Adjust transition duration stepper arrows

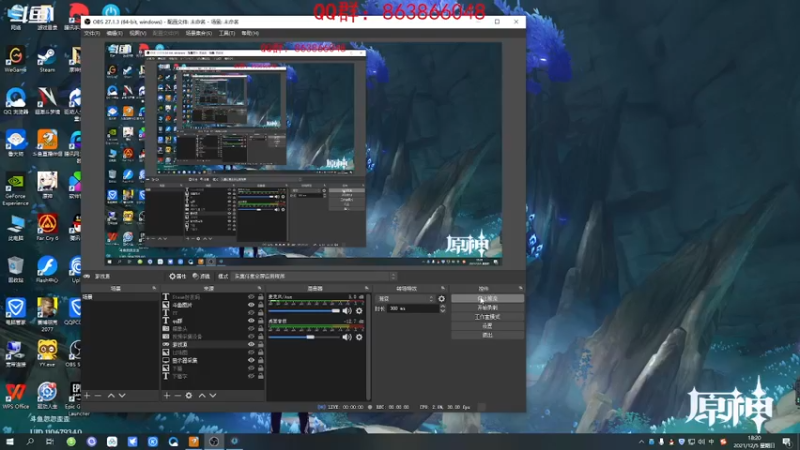coord(442,309)
